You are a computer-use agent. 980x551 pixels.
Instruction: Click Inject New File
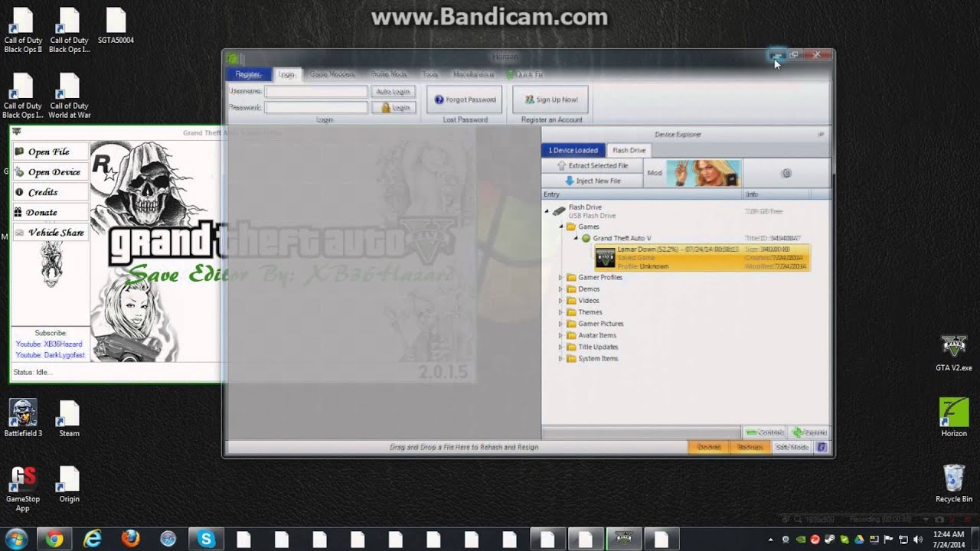592,181
